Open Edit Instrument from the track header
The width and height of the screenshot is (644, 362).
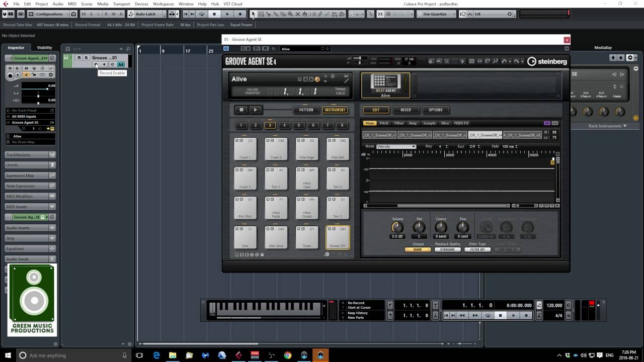point(121,64)
